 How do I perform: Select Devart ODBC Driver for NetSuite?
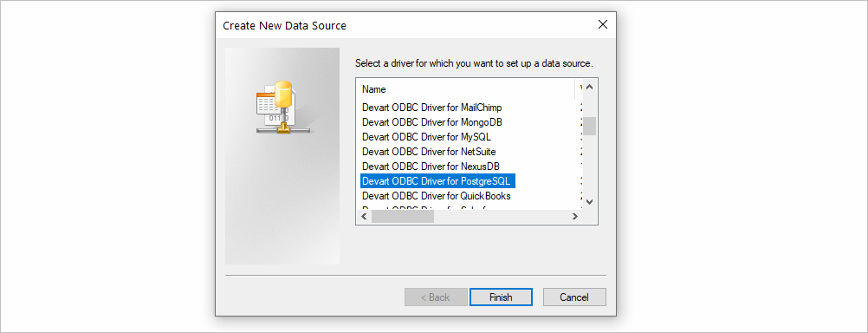[429, 151]
